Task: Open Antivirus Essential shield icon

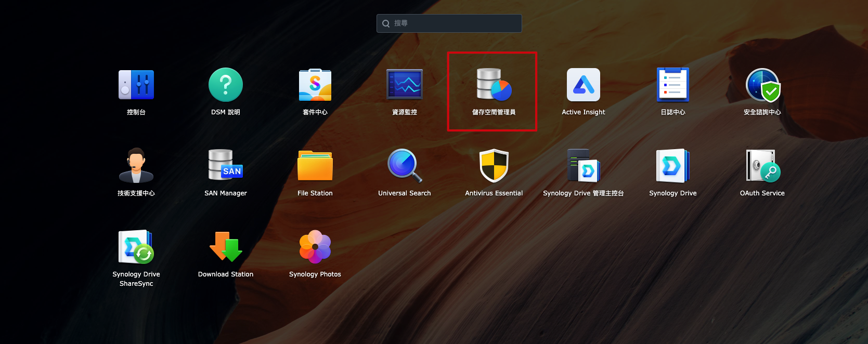Action: (x=494, y=166)
